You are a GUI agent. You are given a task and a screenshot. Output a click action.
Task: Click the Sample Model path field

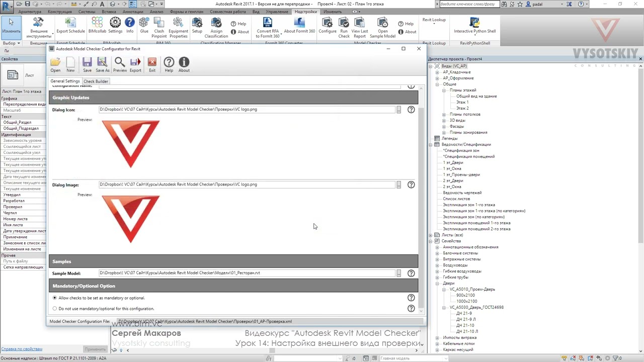(247, 273)
